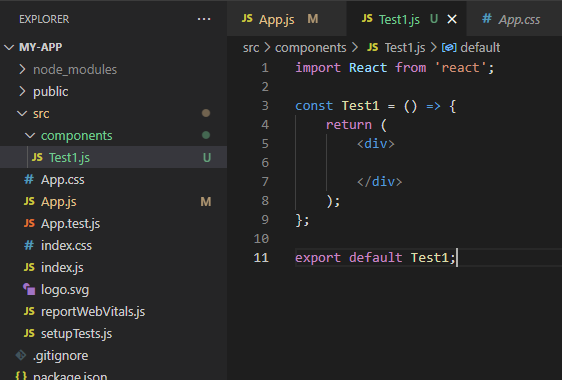Click the M badge in App.js tab

pos(313,19)
